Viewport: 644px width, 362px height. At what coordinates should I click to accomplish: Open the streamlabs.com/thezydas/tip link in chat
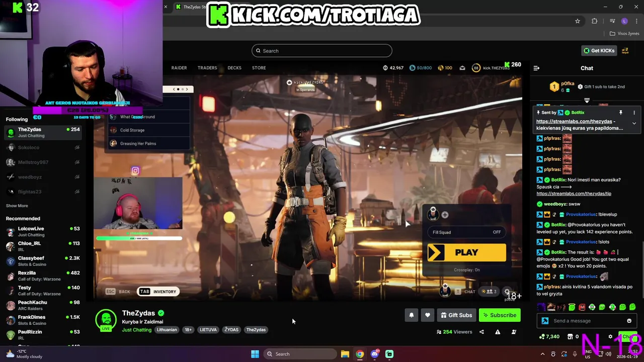574,194
